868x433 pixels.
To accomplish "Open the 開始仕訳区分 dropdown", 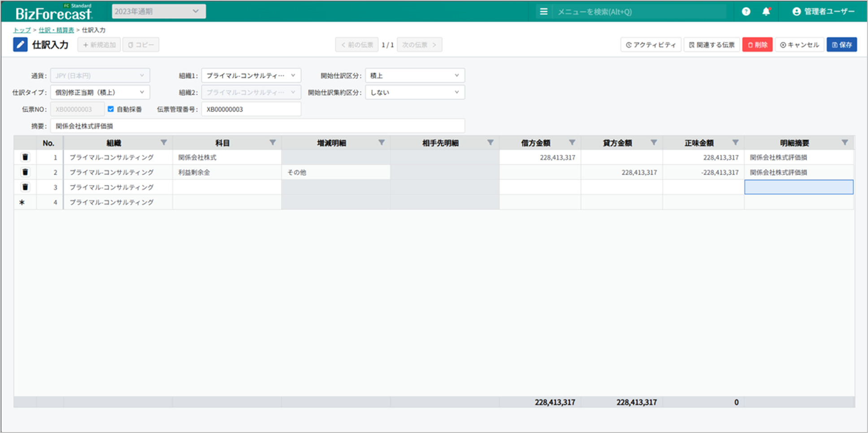I will click(415, 75).
